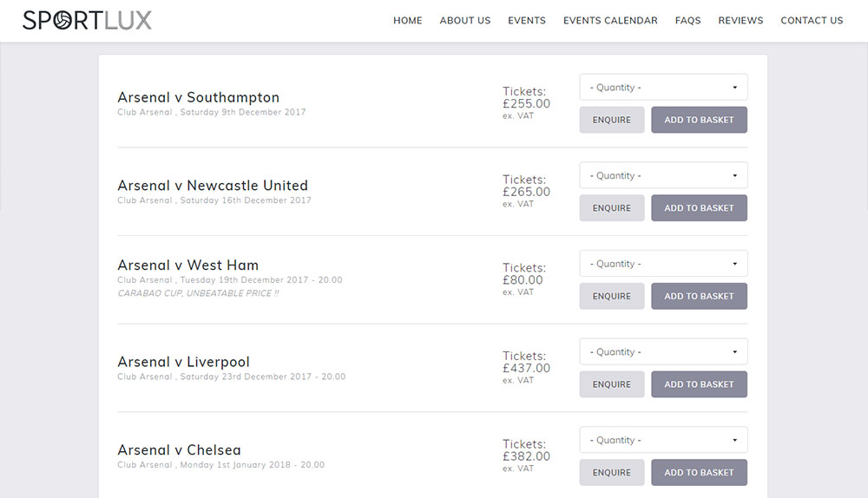Image resolution: width=868 pixels, height=498 pixels.
Task: Add Arsenal v Chelsea tickets to basket
Action: click(699, 473)
